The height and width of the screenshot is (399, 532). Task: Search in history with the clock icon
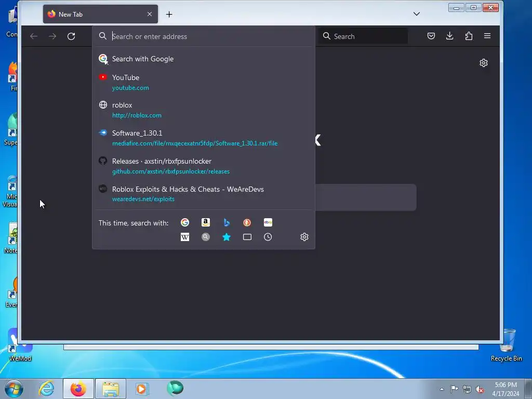coord(268,237)
